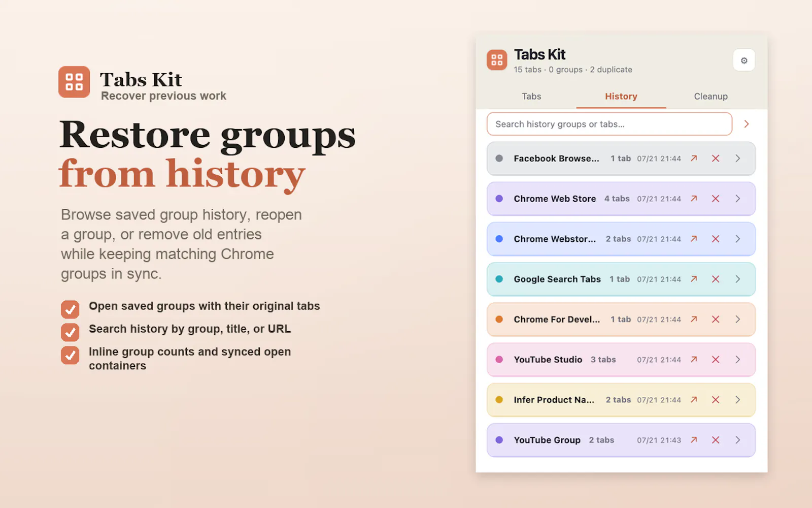The image size is (812, 508).
Task: Expand Chrome For Devel... row
Action: coord(738,319)
